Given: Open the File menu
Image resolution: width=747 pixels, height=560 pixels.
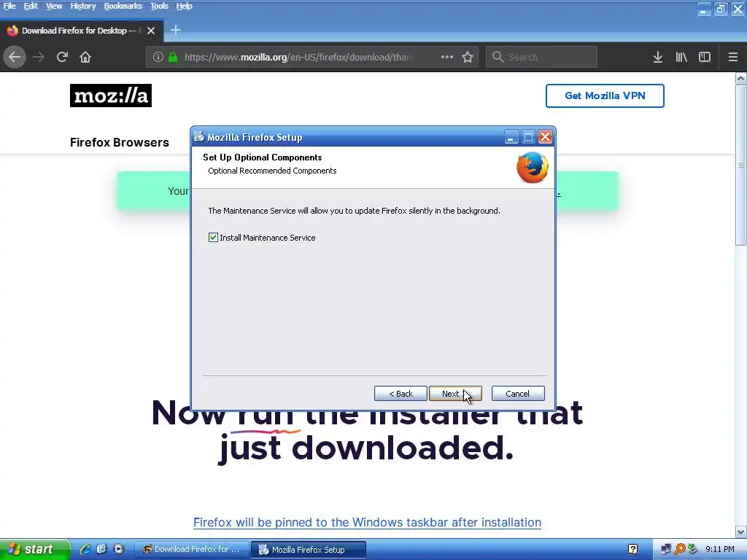Looking at the screenshot, I should [9, 6].
